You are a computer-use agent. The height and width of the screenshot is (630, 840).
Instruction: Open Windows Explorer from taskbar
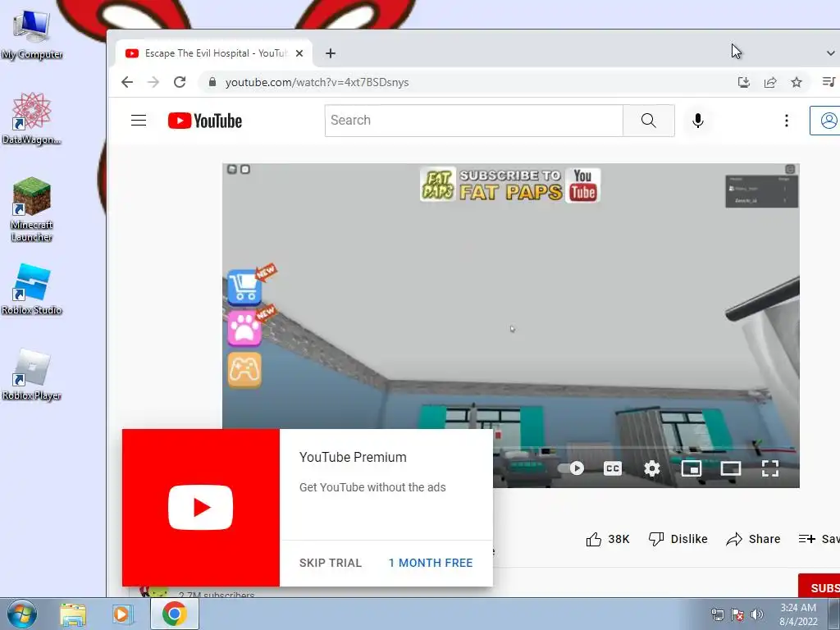tap(73, 614)
